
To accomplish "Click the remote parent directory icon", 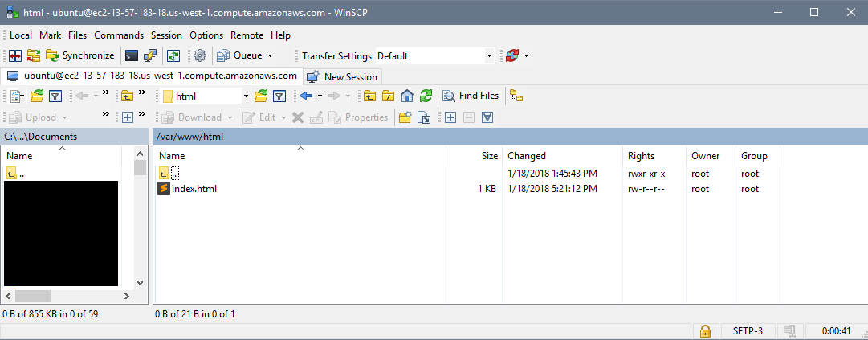I will [369, 96].
